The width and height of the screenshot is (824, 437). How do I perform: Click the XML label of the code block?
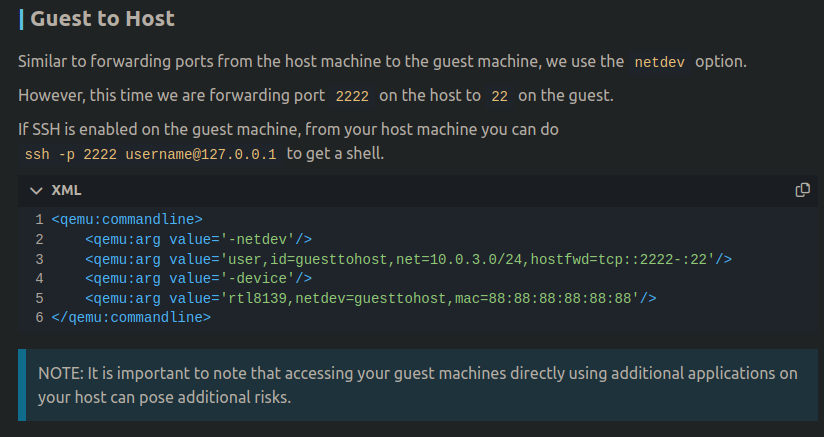pyautogui.click(x=66, y=190)
